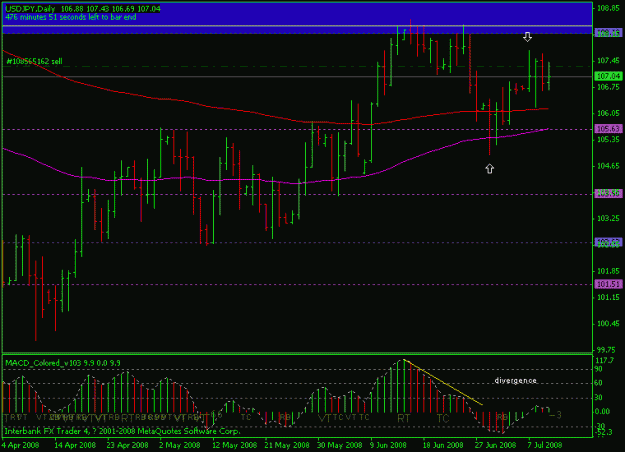Screen dimensions: 625x452
Task: Click the 101.15 price scale value
Action: [x=608, y=297]
